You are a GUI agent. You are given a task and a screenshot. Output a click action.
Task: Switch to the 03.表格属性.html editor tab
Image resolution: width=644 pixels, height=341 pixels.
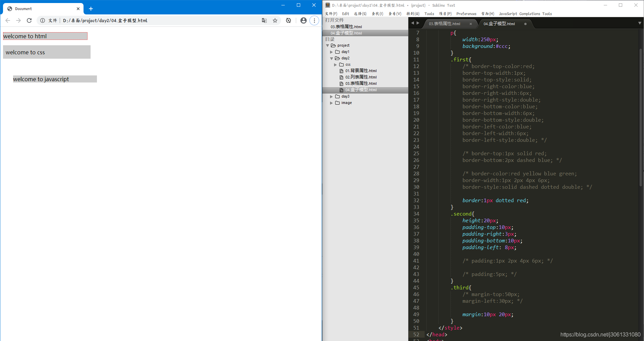click(444, 24)
